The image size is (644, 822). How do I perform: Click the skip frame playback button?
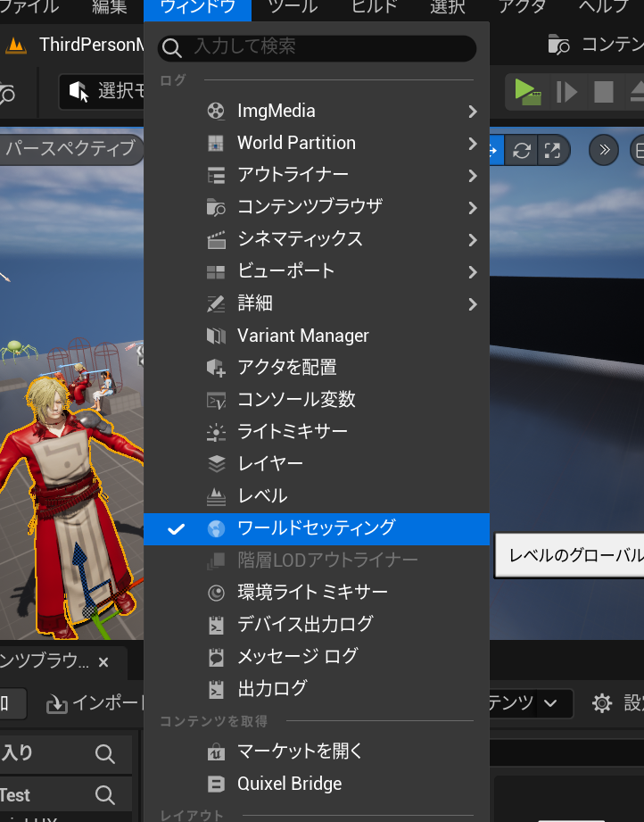click(x=566, y=92)
